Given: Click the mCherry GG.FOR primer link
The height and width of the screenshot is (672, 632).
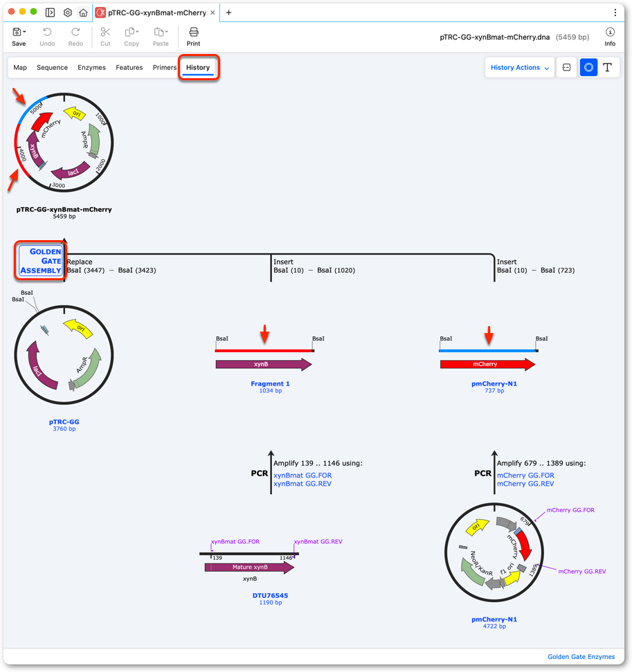Looking at the screenshot, I should click(525, 475).
